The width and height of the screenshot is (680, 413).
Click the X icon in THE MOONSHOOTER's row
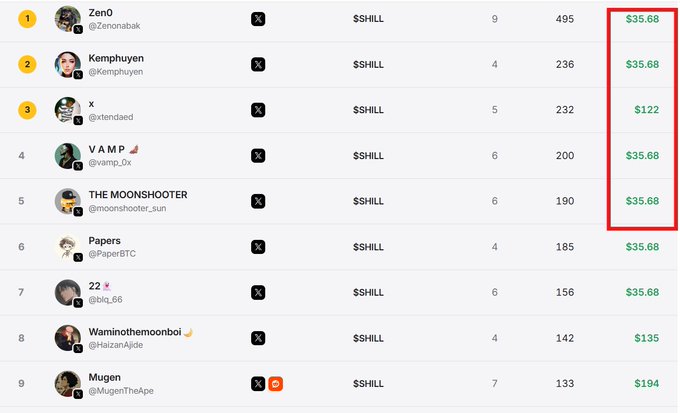tap(258, 201)
